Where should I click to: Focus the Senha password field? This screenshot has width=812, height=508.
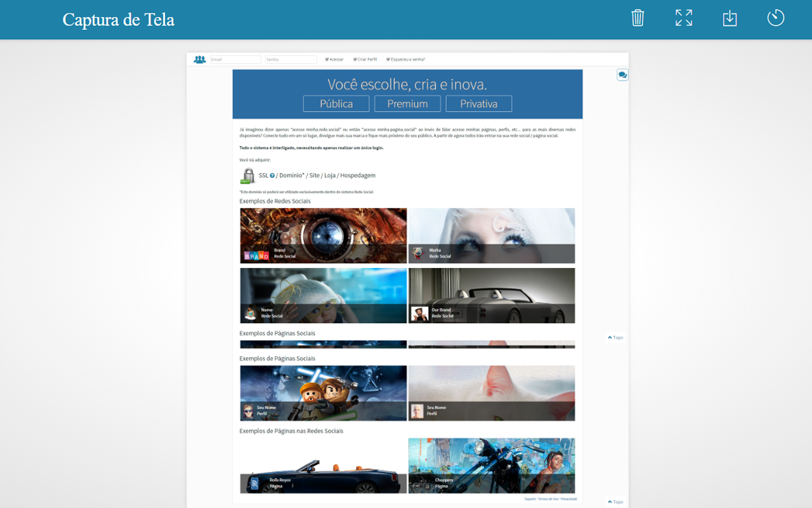coord(291,60)
